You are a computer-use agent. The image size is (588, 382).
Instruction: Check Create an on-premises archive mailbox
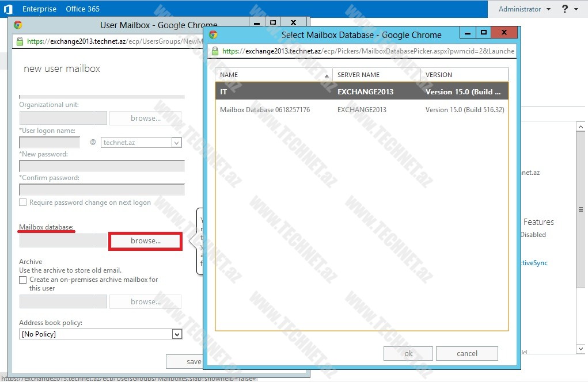tap(23, 280)
